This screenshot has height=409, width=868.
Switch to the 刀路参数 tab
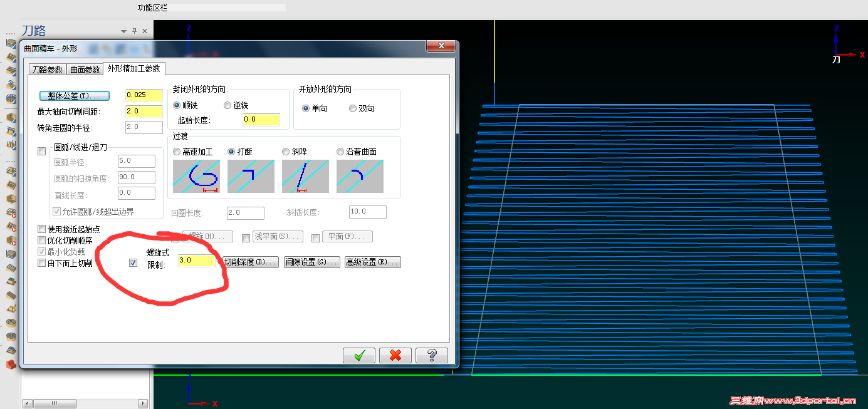point(47,70)
